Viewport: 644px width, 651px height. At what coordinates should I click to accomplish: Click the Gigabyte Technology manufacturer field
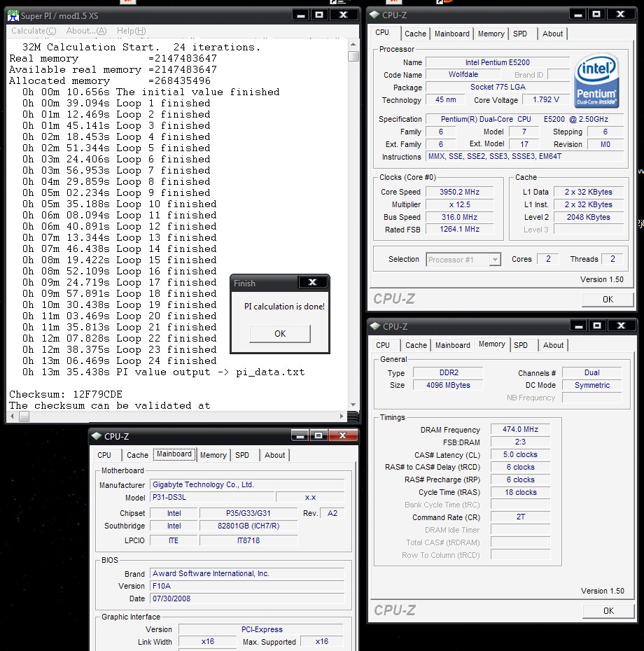pyautogui.click(x=247, y=484)
